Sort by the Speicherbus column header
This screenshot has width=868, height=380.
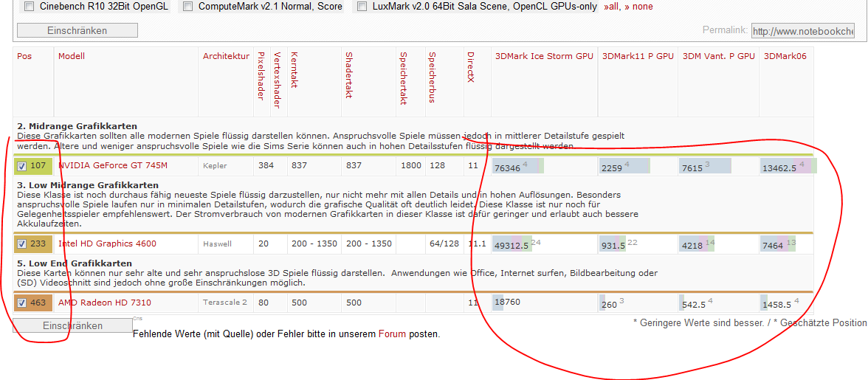click(431, 77)
